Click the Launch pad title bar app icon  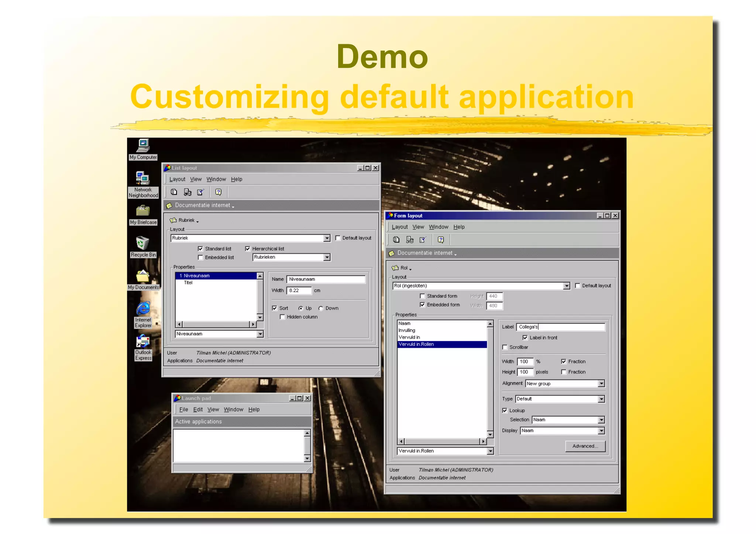(178, 398)
